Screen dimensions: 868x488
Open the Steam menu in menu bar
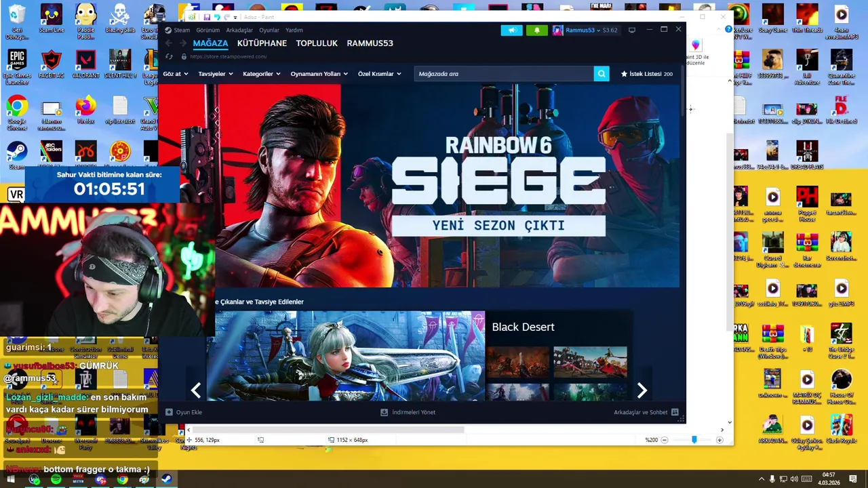(182, 30)
